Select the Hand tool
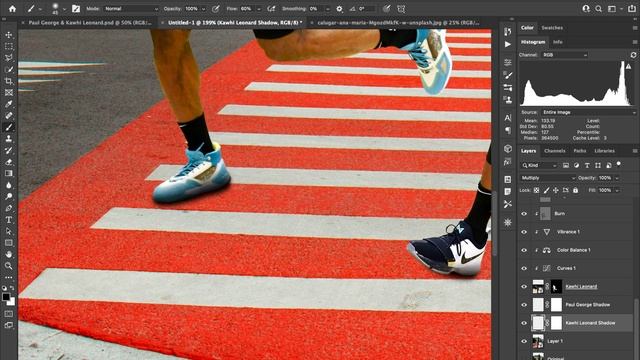 click(x=9, y=254)
